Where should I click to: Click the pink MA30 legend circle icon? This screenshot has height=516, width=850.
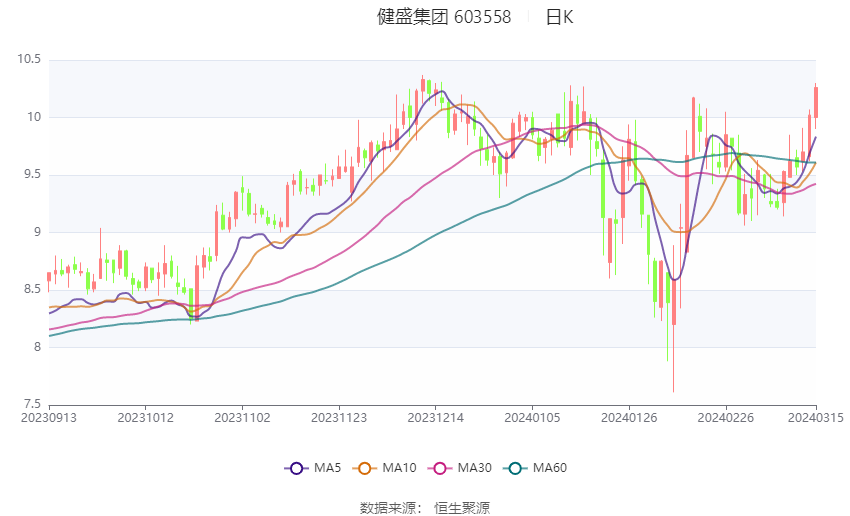pyautogui.click(x=440, y=468)
